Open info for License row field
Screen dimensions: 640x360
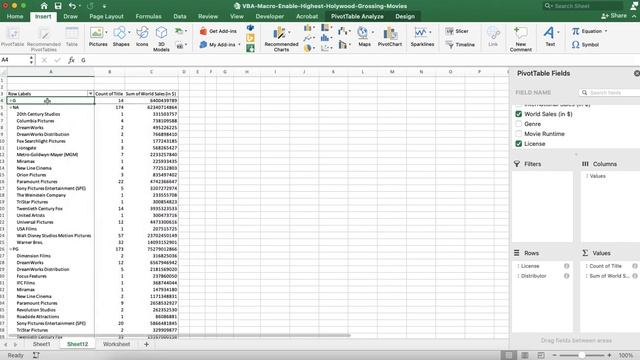pos(567,266)
